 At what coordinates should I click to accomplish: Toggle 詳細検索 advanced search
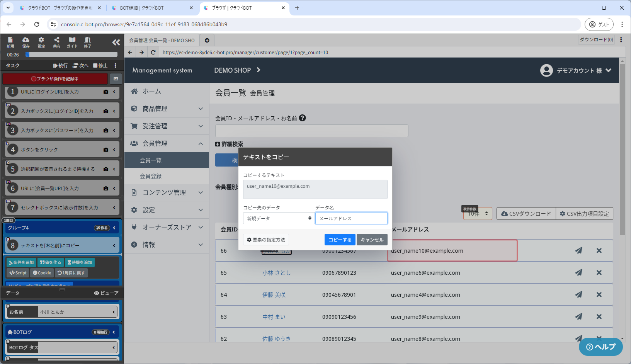pyautogui.click(x=229, y=144)
